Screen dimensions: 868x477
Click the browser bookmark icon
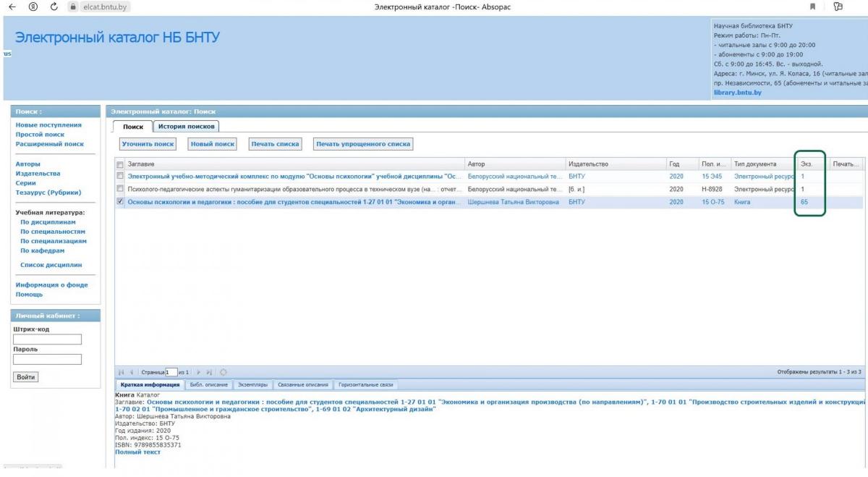tap(813, 7)
